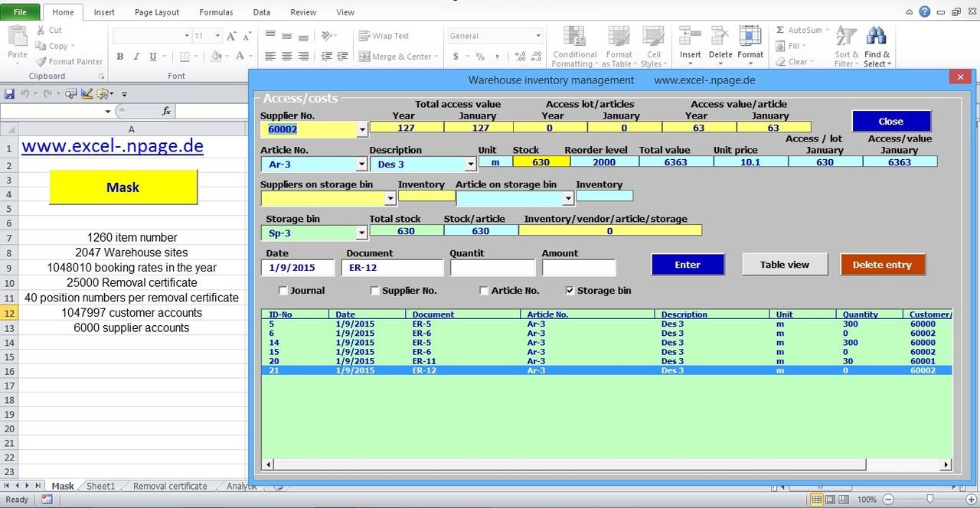The height and width of the screenshot is (508, 980).
Task: Open the font size dropdown
Action: [217, 36]
